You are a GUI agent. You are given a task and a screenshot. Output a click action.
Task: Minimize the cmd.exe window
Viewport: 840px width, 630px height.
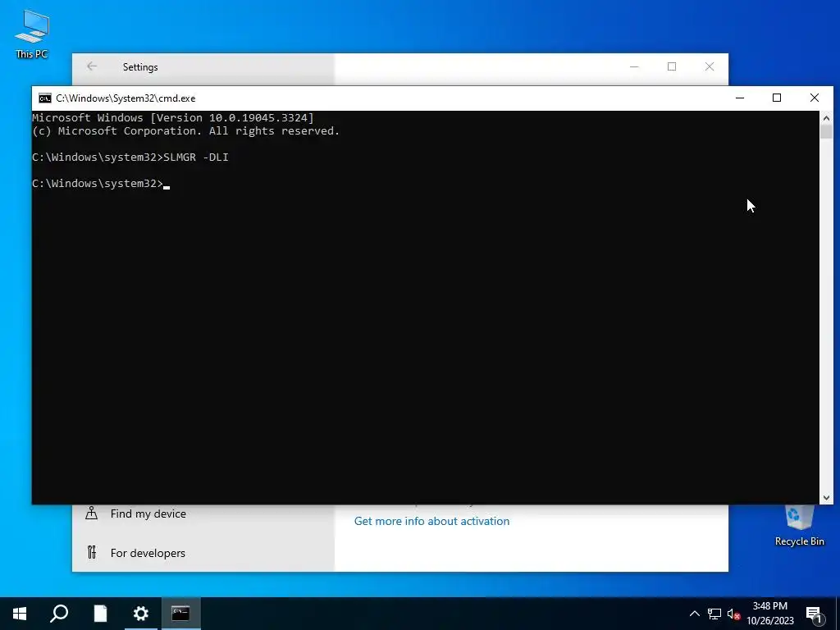coord(740,98)
